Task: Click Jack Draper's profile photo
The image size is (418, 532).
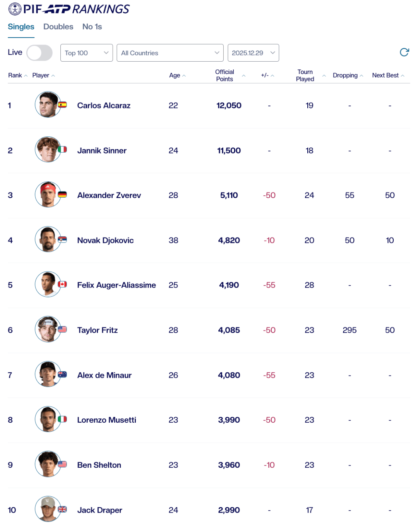Action: pos(48,509)
